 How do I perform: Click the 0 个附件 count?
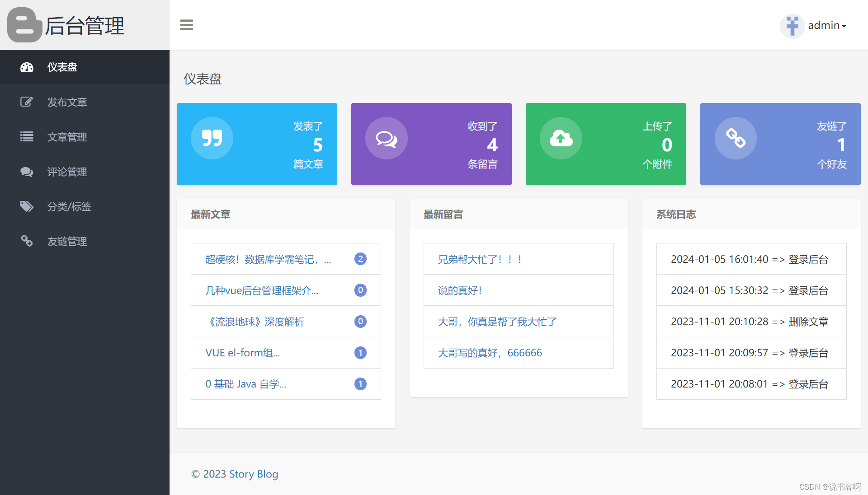pos(667,145)
